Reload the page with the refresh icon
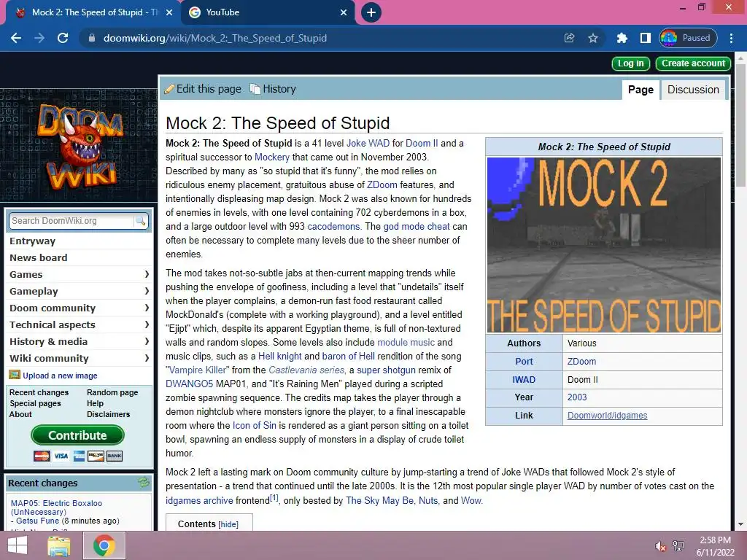The width and height of the screenshot is (747, 560). 63,38
